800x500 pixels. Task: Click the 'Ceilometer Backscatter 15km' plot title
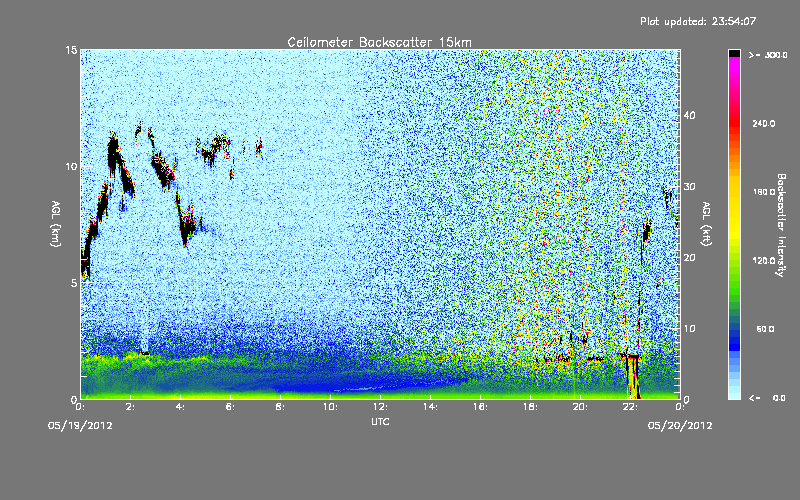[379, 42]
